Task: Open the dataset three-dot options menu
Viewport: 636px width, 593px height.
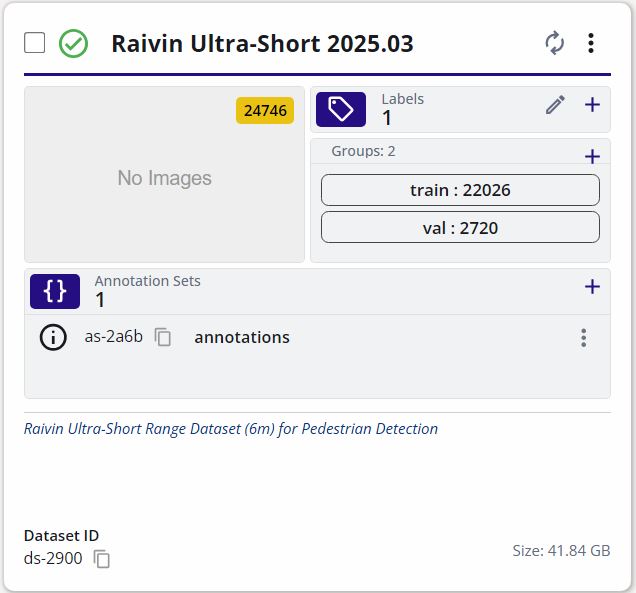Action: coord(591,43)
